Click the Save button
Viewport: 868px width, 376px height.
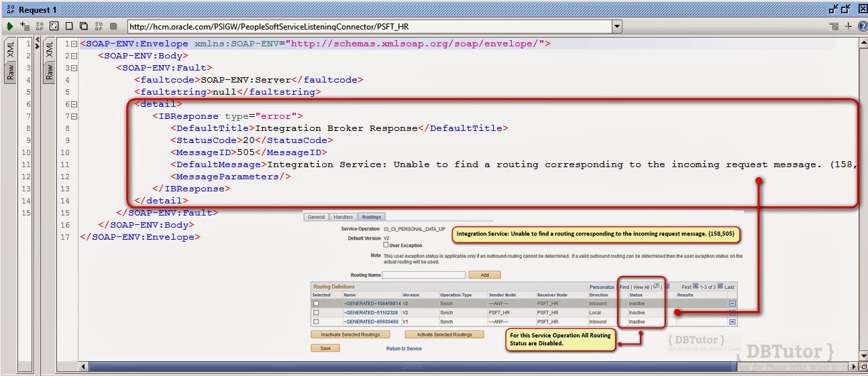(x=325, y=348)
